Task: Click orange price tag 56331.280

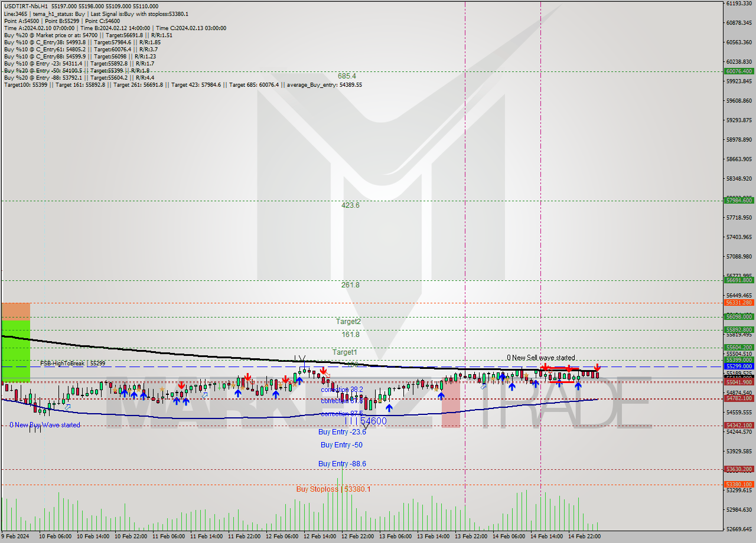Action: [x=738, y=303]
